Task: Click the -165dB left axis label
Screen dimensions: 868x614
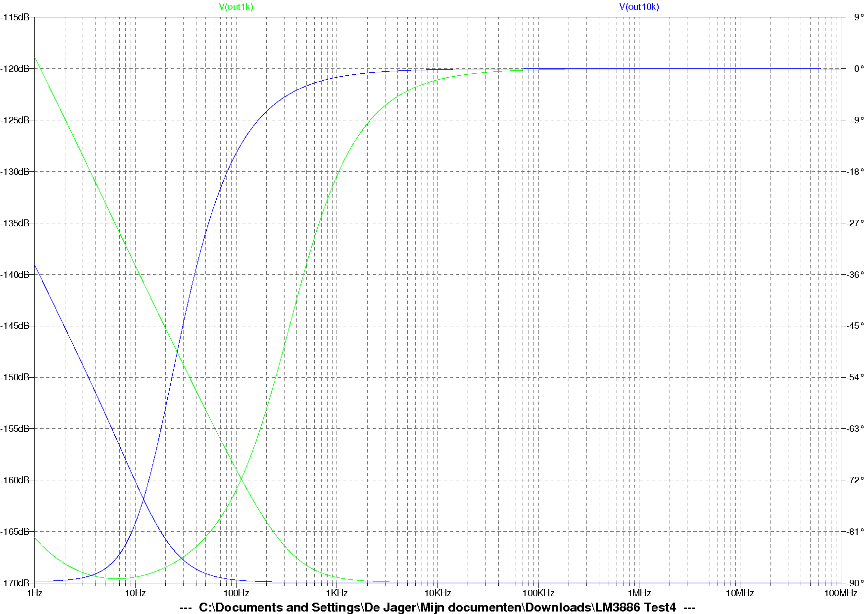Action: point(15,532)
